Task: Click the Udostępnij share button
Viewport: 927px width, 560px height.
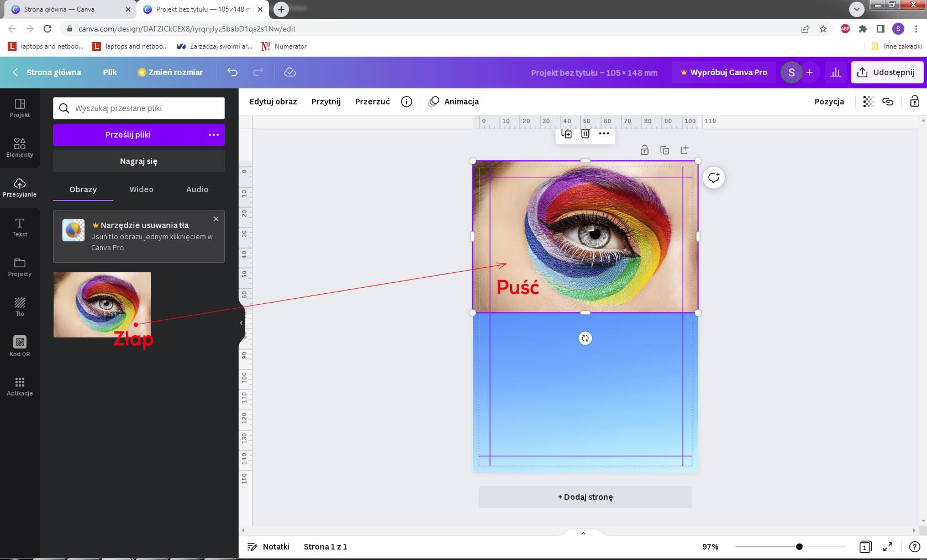Action: tap(887, 72)
